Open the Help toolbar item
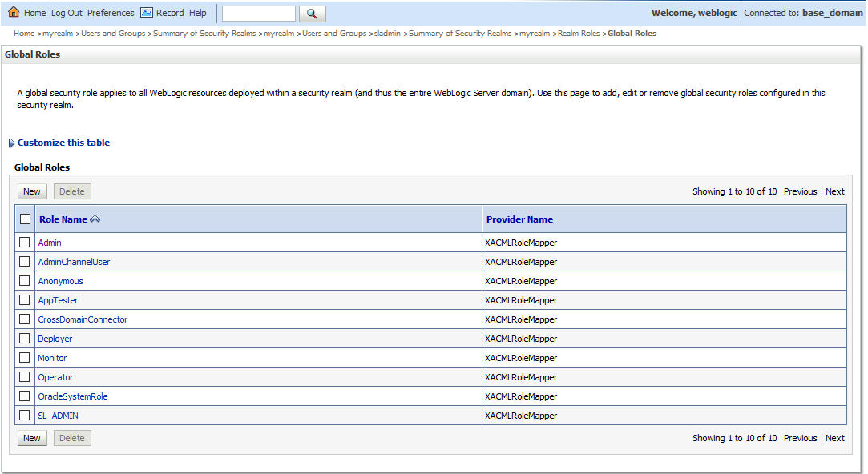 (x=198, y=13)
